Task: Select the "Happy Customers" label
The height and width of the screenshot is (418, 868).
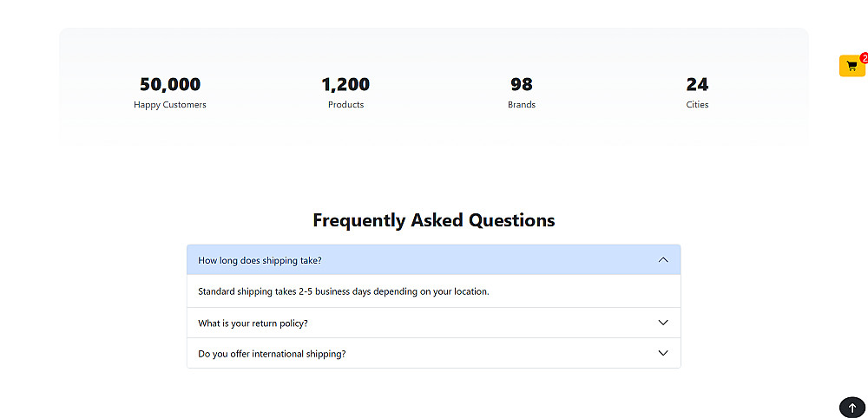Action: (x=170, y=105)
